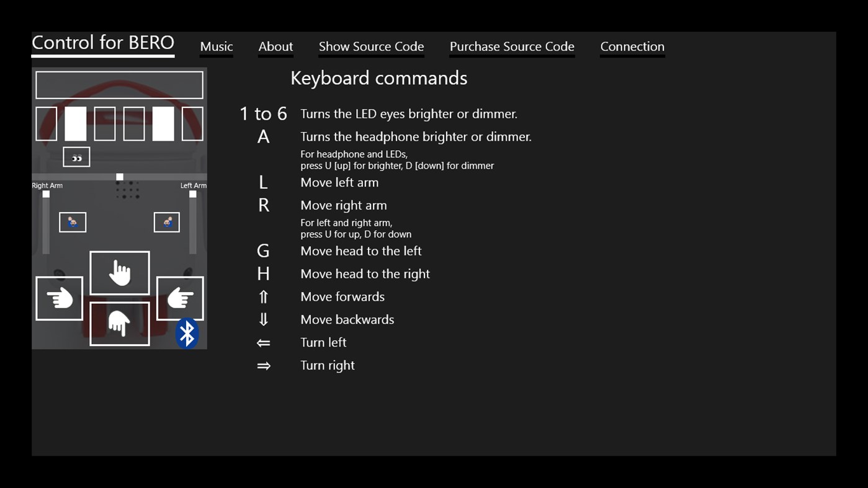
Task: Toggle the first (leftmost) LED box
Action: [47, 124]
